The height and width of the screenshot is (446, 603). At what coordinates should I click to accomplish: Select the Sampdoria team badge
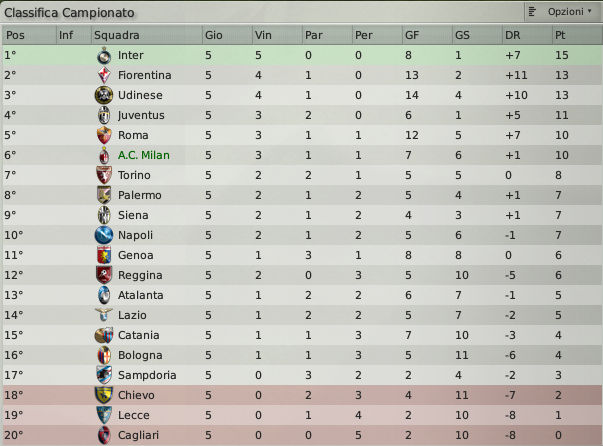[x=104, y=375]
